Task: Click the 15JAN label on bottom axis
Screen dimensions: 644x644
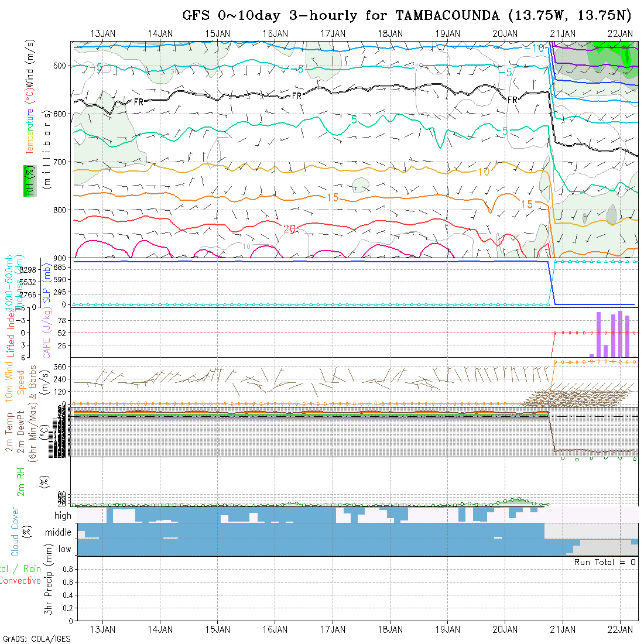Action: point(218,629)
